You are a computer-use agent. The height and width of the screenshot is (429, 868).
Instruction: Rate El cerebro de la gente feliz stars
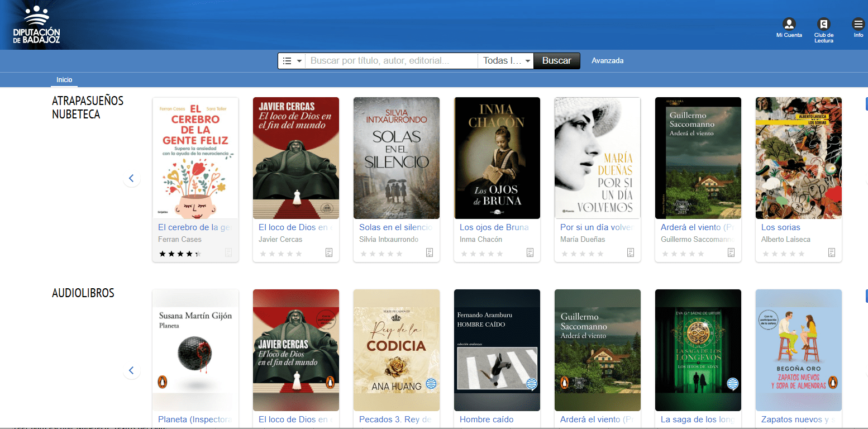tap(180, 254)
